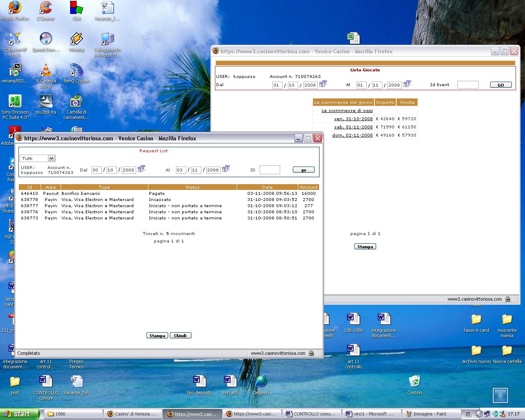525x420 pixels.
Task: Open the Nuova cartella folder
Action: [x=507, y=354]
